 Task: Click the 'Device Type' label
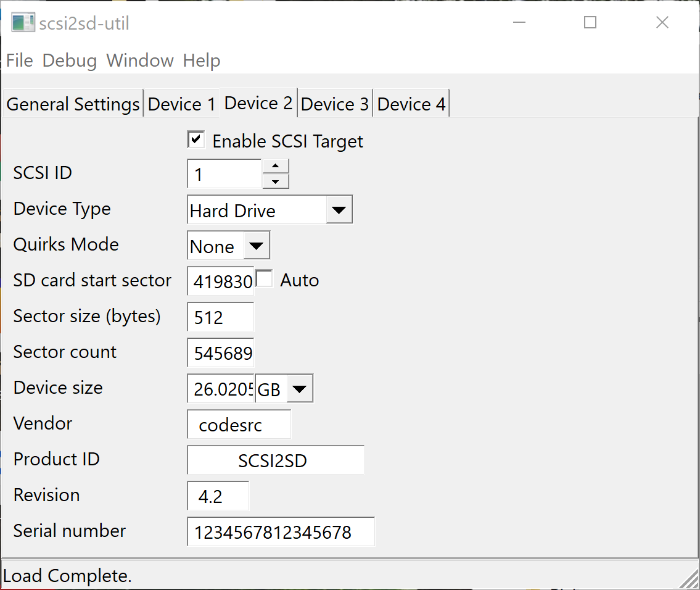[x=62, y=209]
